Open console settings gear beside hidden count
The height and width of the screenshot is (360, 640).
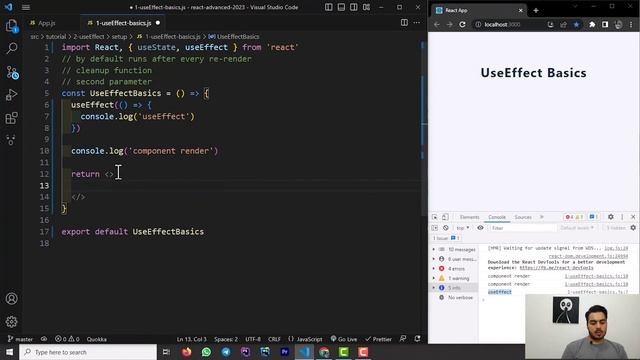pyautogui.click(x=633, y=228)
